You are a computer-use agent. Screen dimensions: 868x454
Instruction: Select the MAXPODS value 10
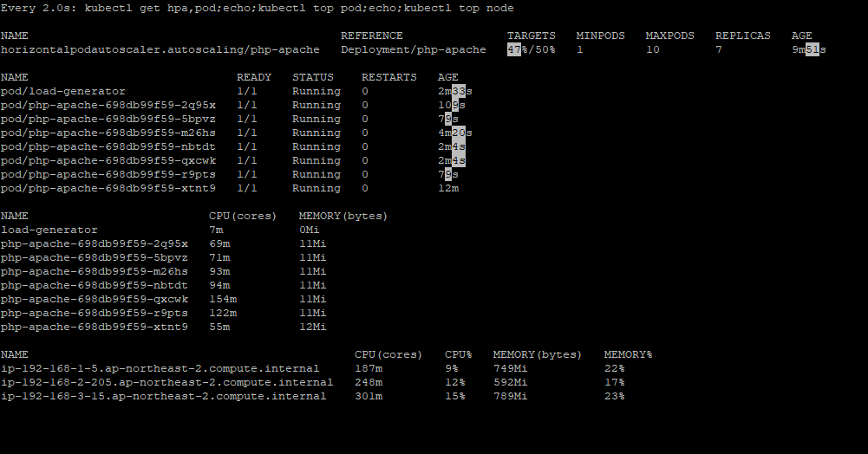(x=653, y=49)
